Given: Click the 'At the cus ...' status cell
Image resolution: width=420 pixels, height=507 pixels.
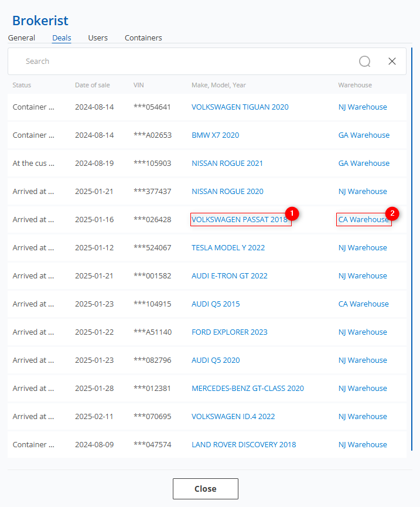Looking at the screenshot, I should pos(33,164).
